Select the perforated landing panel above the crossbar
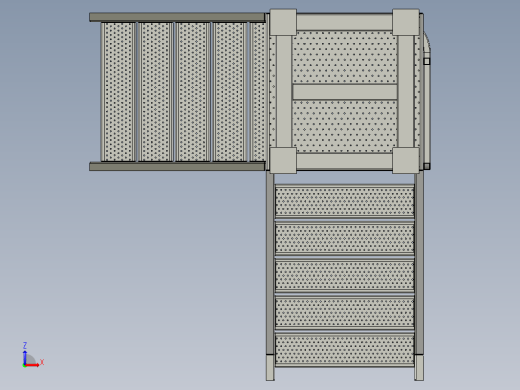Screen dimensions: 520x390 point(345,57)
